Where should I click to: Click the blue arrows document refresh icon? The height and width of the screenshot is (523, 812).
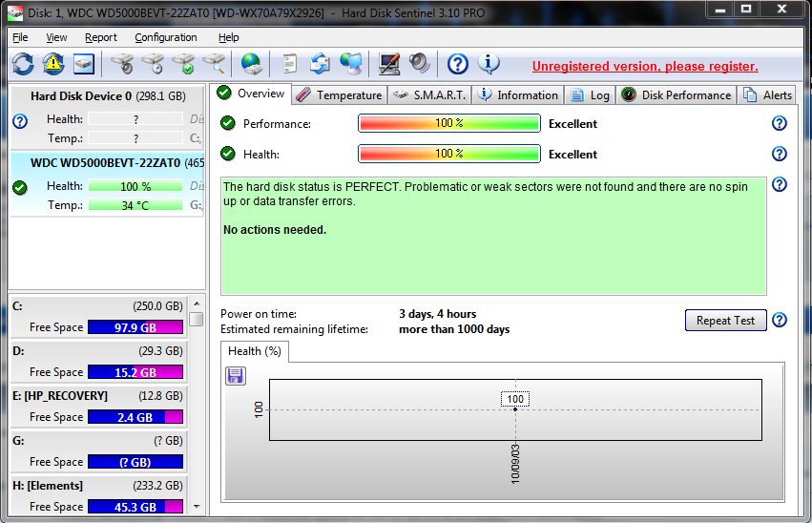tap(320, 64)
